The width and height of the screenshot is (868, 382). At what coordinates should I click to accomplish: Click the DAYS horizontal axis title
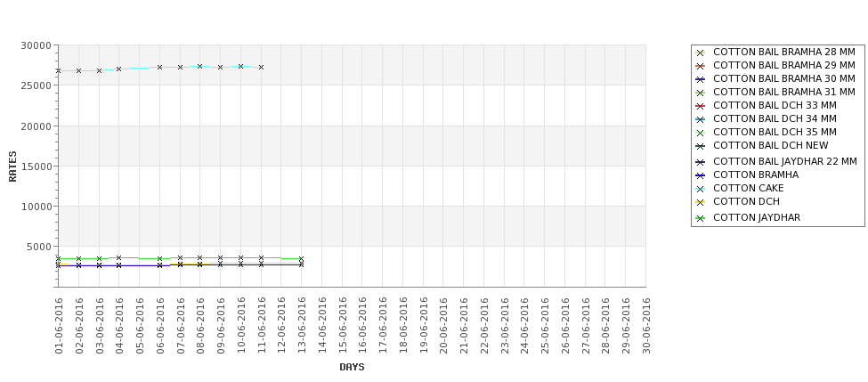point(352,367)
